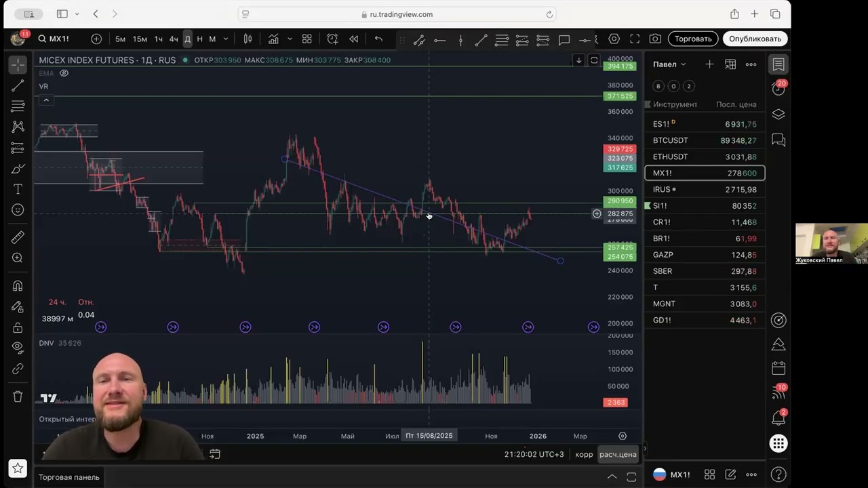Open the economic calendar panel
This screenshot has height=488, width=868.
coord(778,368)
